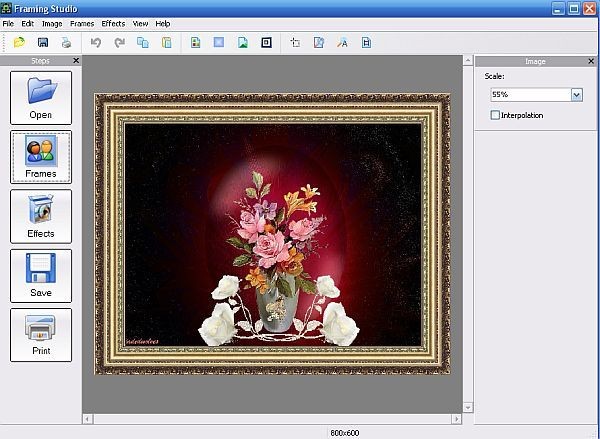This screenshot has height=439, width=600.
Task: Open the Edit menu
Action: click(x=28, y=24)
